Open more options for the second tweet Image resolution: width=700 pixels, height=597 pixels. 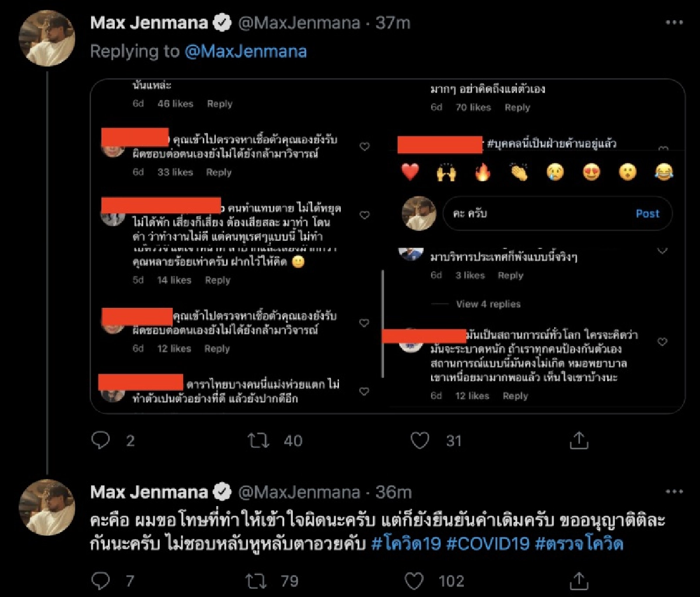(674, 492)
